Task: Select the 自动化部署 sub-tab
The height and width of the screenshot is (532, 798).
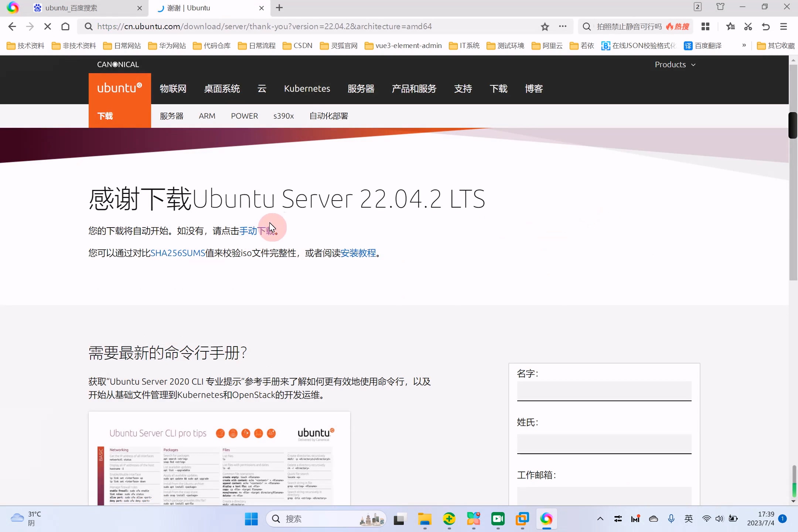Action: [x=329, y=116]
